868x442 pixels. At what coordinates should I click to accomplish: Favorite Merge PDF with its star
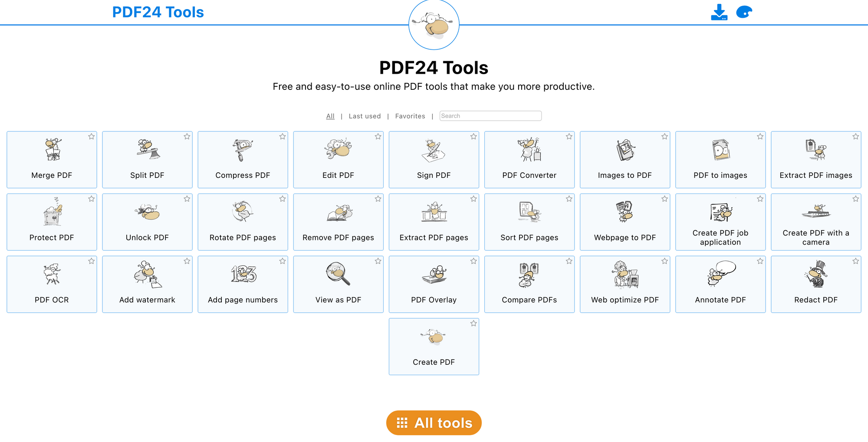(91, 137)
